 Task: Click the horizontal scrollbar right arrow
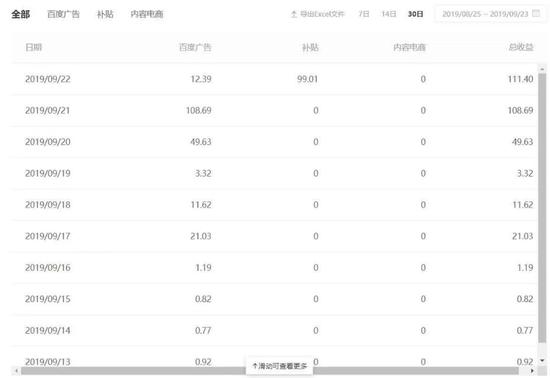point(532,371)
